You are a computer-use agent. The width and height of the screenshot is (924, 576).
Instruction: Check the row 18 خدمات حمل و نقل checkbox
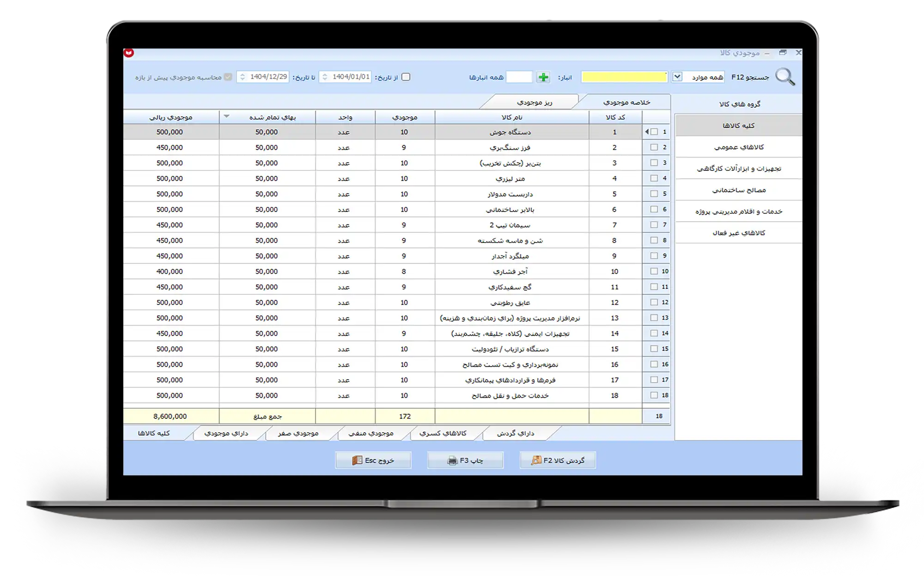point(654,395)
